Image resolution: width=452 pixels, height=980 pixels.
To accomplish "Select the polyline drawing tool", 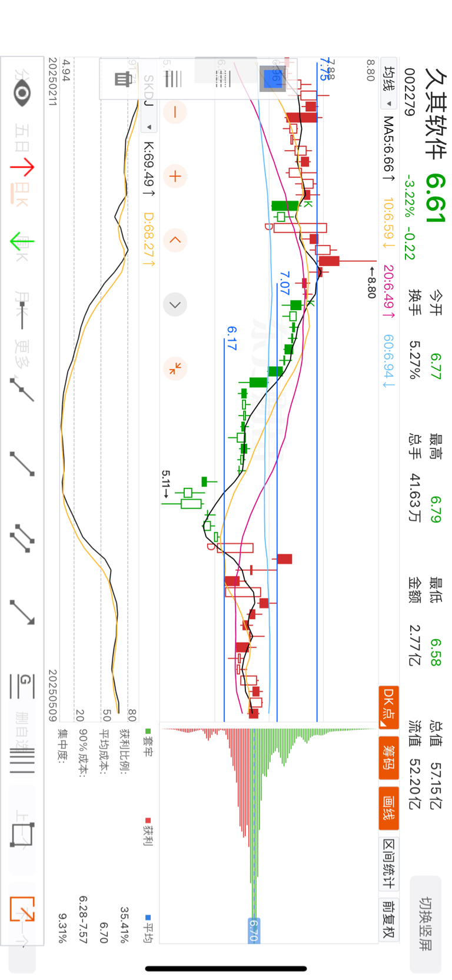I will tap(22, 389).
